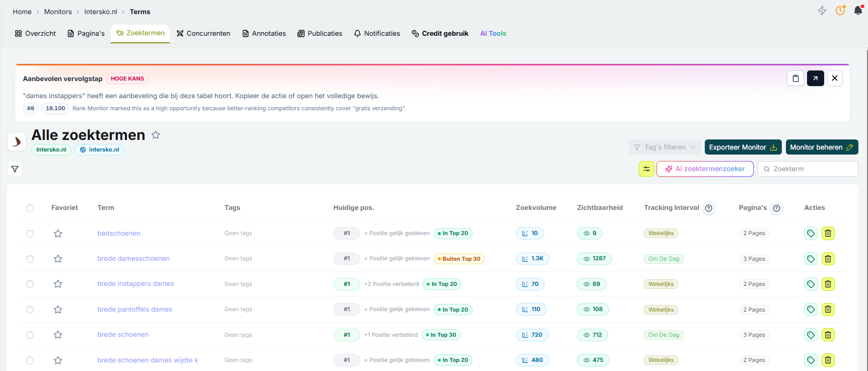Open tag editor for brede schoenen row

[x=811, y=335]
